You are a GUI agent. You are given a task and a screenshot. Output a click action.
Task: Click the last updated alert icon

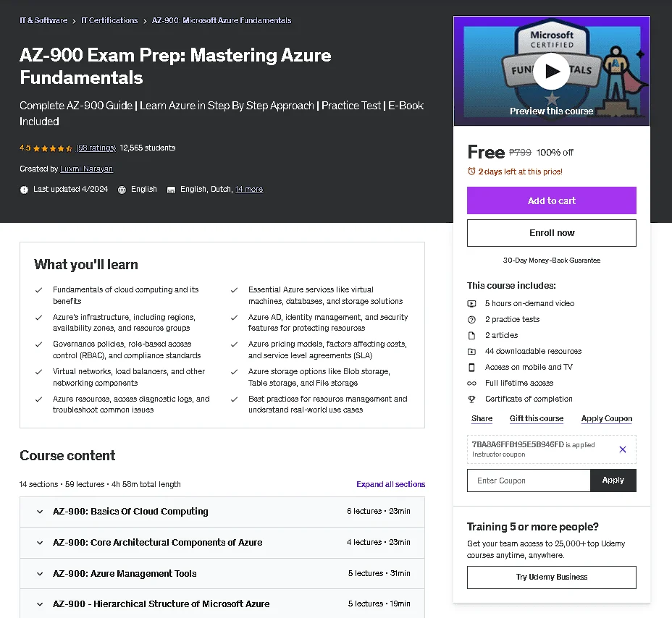(x=24, y=190)
